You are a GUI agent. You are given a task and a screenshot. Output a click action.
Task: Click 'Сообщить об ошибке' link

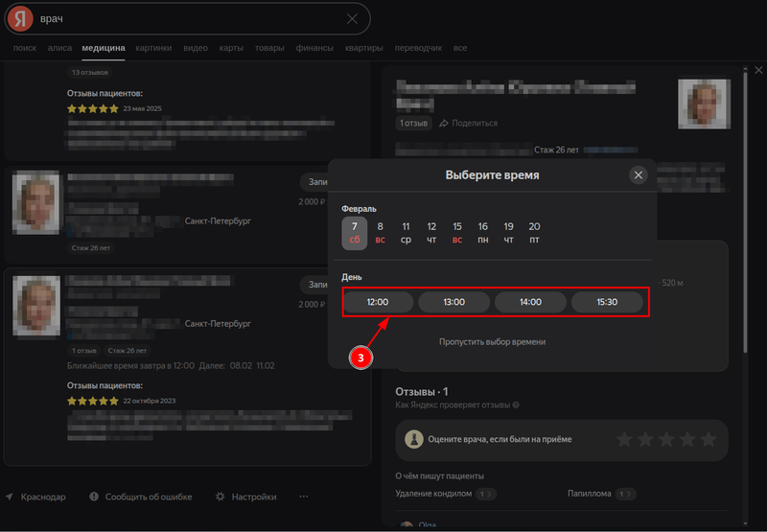tap(149, 497)
